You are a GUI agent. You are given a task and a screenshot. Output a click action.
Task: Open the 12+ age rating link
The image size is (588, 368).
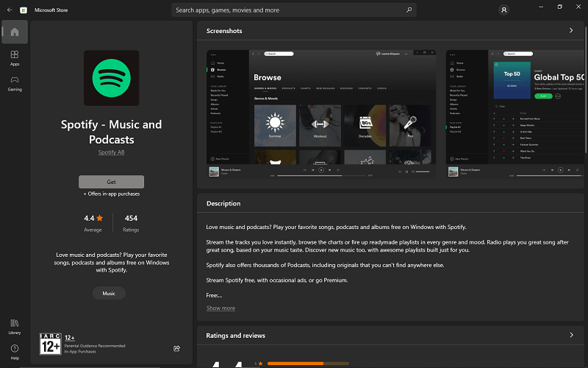coord(70,338)
